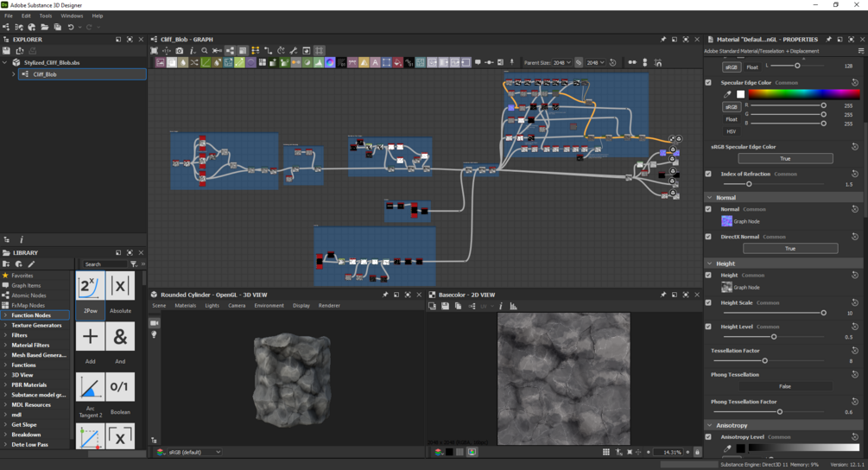Toggle the Index of Refraction checkbox
Viewport: 868px width, 470px height.
pos(708,174)
